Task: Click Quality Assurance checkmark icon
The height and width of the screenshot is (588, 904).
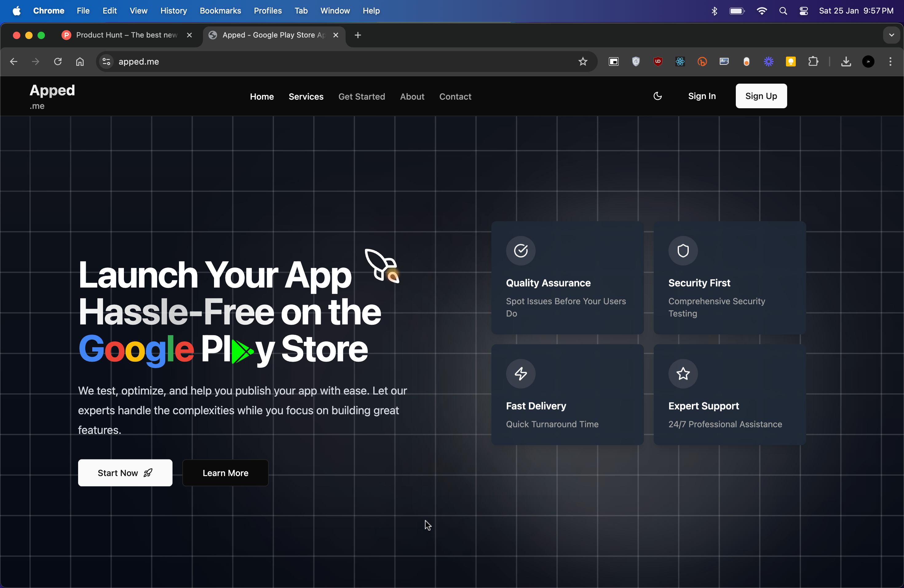Action: click(x=520, y=250)
